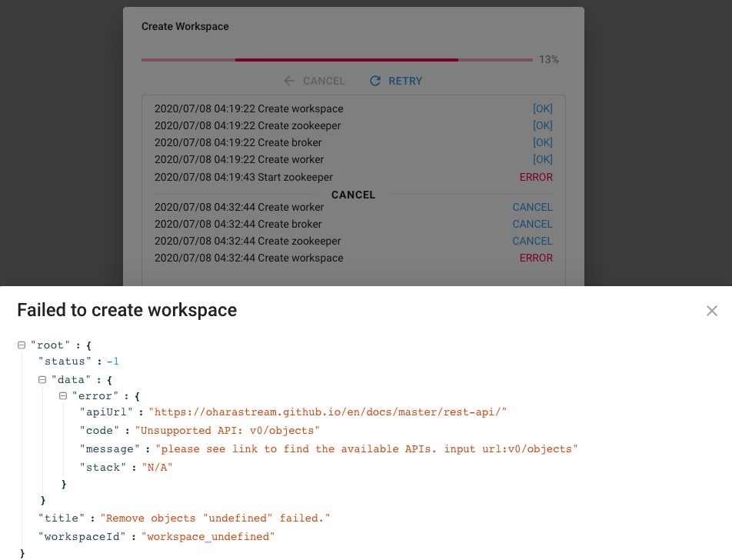The height and width of the screenshot is (560, 732).
Task: Click the "code" key
Action: 99,431
